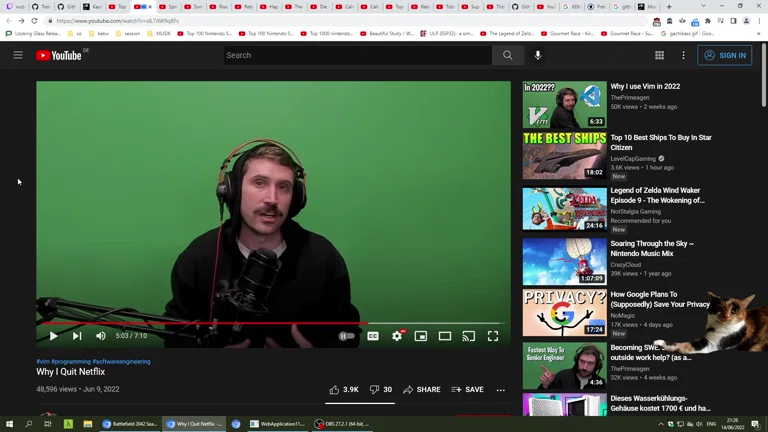Switch to the OBS 27.2.1 taskbar window
Image resolution: width=768 pixels, height=432 pixels.
pos(342,424)
